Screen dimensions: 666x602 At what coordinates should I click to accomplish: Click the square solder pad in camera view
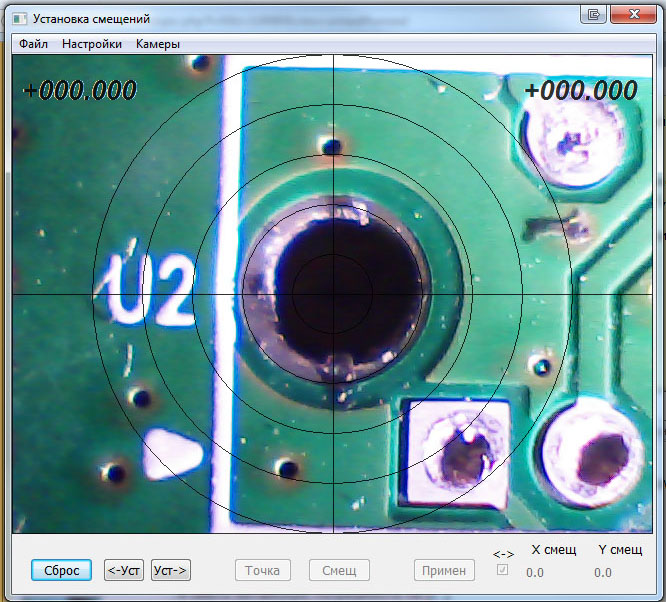pyautogui.click(x=457, y=453)
